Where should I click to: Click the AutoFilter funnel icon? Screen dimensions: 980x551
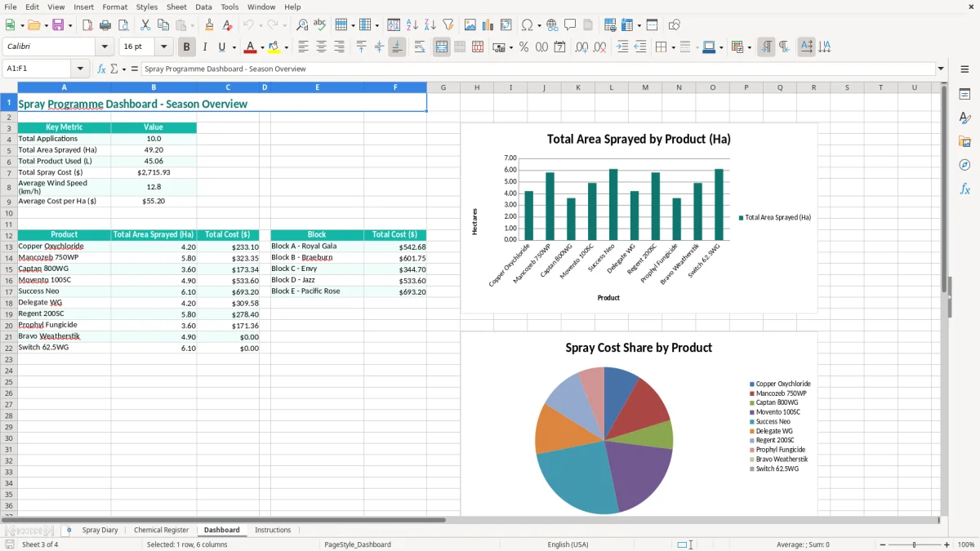[x=448, y=25]
